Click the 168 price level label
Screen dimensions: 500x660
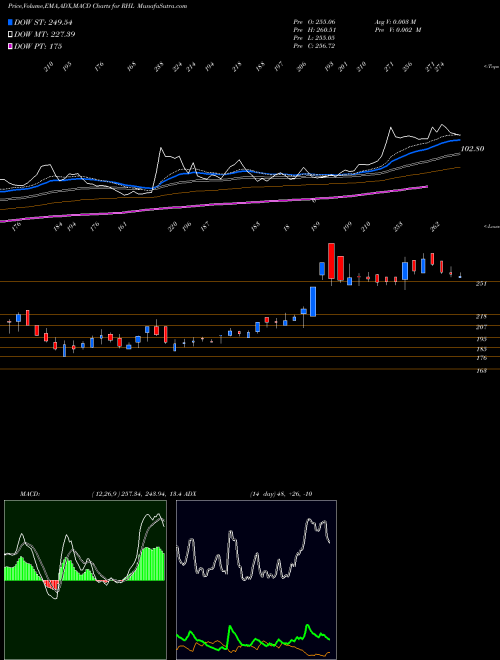coord(481,371)
